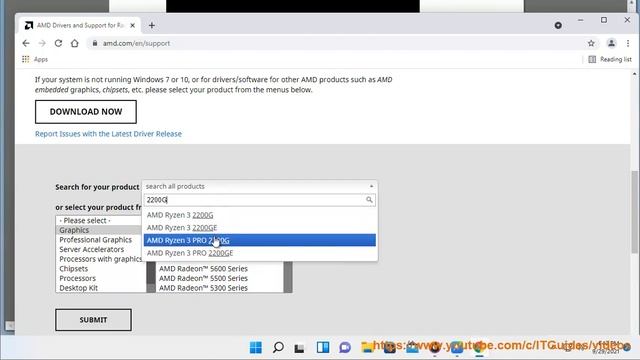
Task: Reload the AMD support page
Action: click(x=58, y=43)
